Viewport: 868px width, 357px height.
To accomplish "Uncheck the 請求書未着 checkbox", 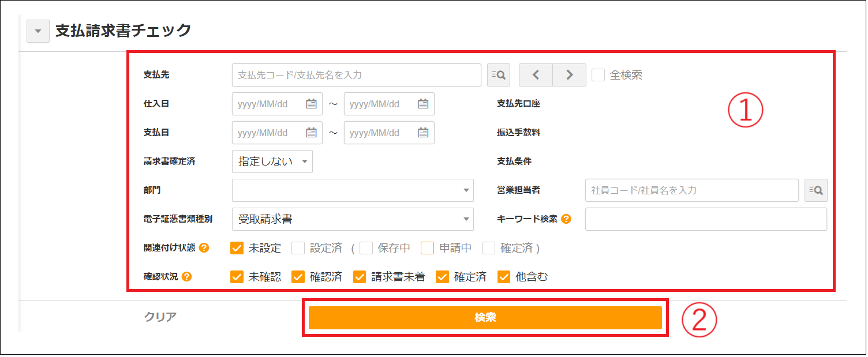I will (360, 277).
